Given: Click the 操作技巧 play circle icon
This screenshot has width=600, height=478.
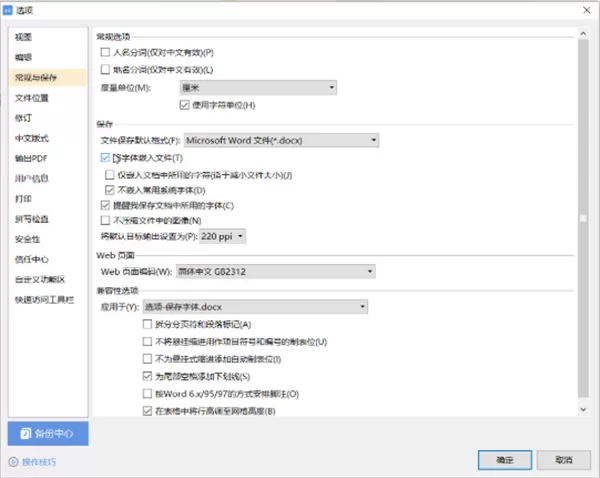Looking at the screenshot, I should pyautogui.click(x=13, y=462).
